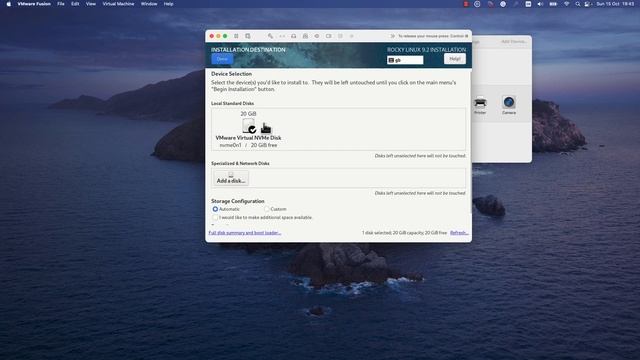Open the Virtual Machine menu
Screen dimensions: 640x360
click(x=118, y=4)
